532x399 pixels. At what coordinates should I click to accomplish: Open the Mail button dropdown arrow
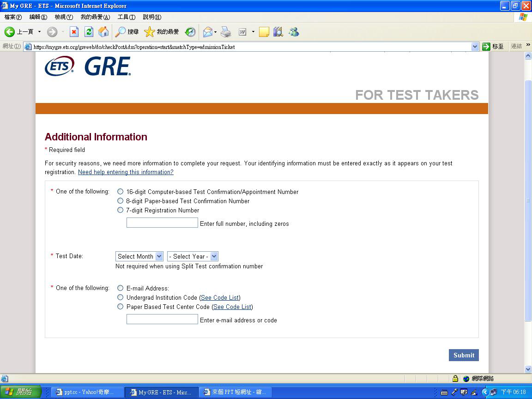[x=216, y=32]
